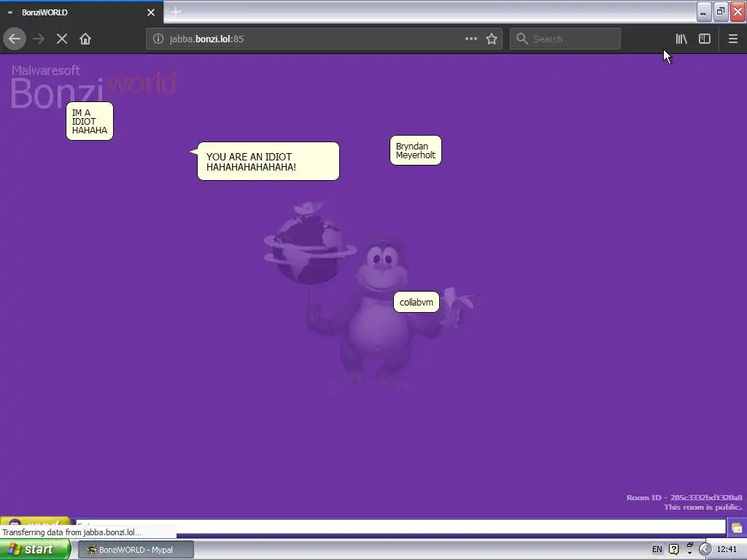The image size is (747, 560).
Task: Show site information for jabba.bonzi.lol
Action: (x=158, y=39)
